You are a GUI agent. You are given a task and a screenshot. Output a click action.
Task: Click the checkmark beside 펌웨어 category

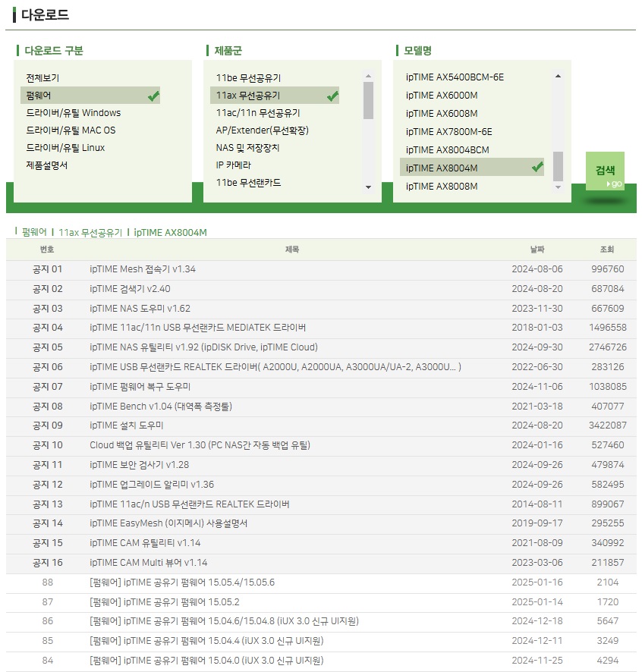click(x=153, y=96)
